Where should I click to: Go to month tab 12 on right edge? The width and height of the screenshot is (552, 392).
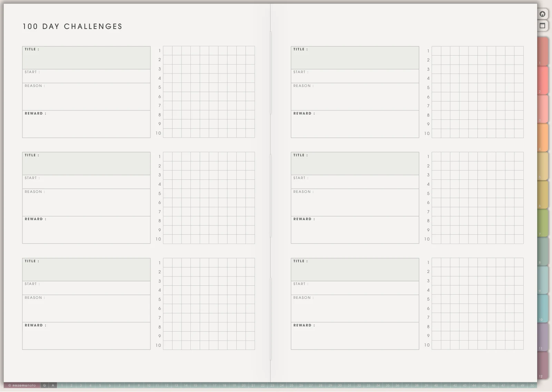543,365
